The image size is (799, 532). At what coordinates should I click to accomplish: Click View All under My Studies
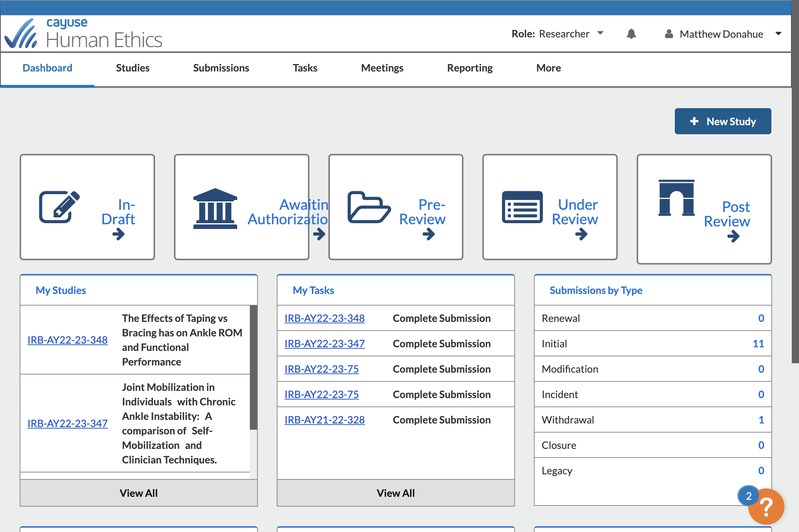click(139, 493)
